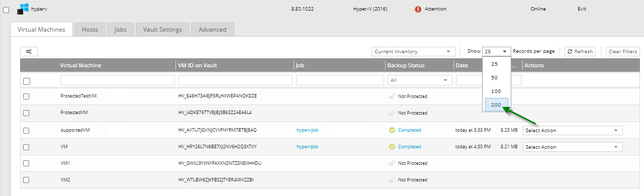The height and width of the screenshot is (196, 644).
Task: Click ID text HV_GWIU3YXNYFAXXN2N7ZSNEXHHDU
Action: click(220, 163)
